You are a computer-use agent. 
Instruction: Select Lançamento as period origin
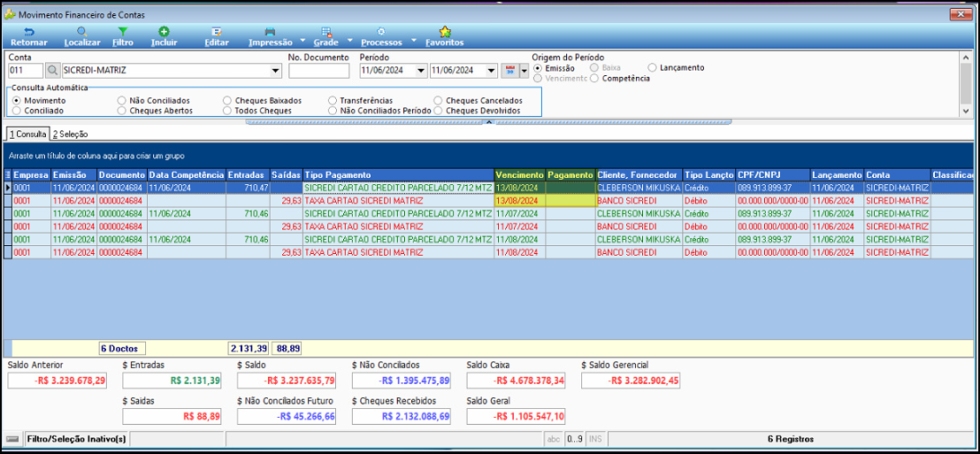point(653,67)
